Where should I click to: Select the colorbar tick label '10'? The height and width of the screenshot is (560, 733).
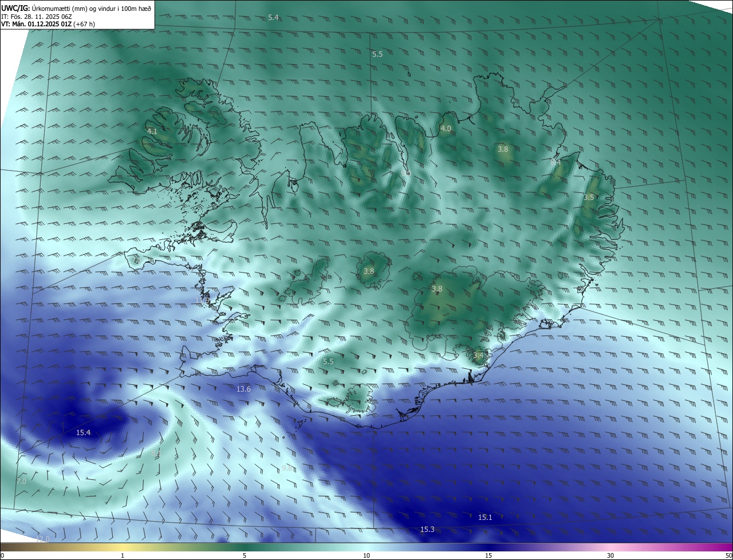click(366, 555)
